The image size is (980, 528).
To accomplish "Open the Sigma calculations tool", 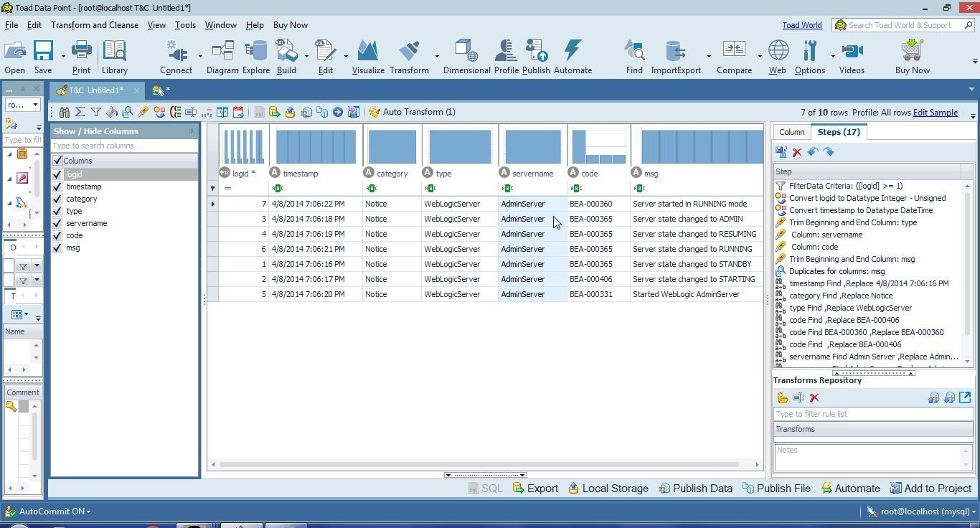I will [x=80, y=112].
